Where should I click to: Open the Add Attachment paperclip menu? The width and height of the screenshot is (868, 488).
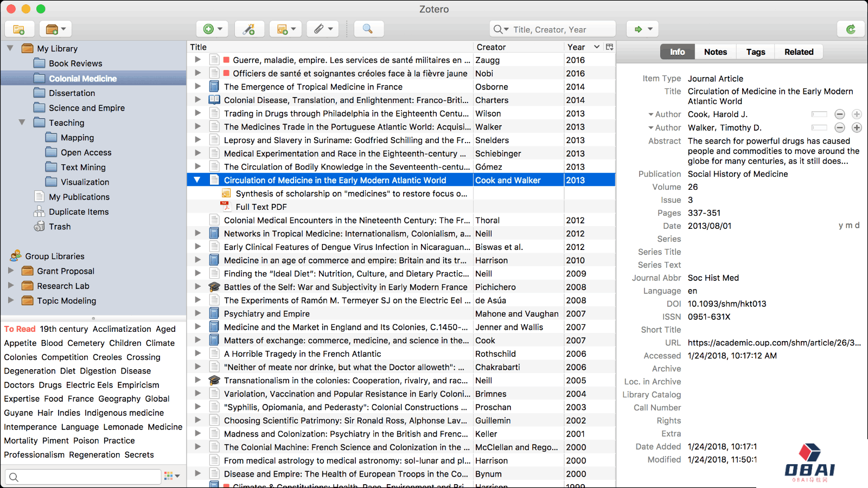tap(323, 29)
